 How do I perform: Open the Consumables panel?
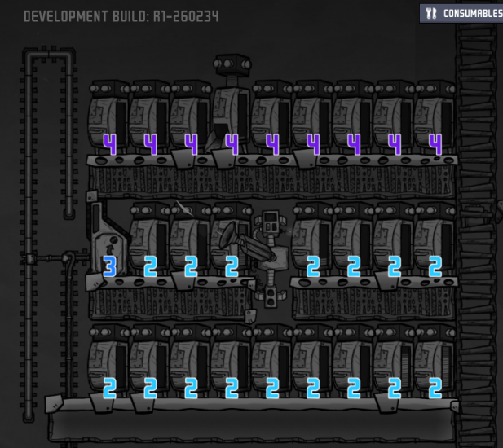click(462, 13)
